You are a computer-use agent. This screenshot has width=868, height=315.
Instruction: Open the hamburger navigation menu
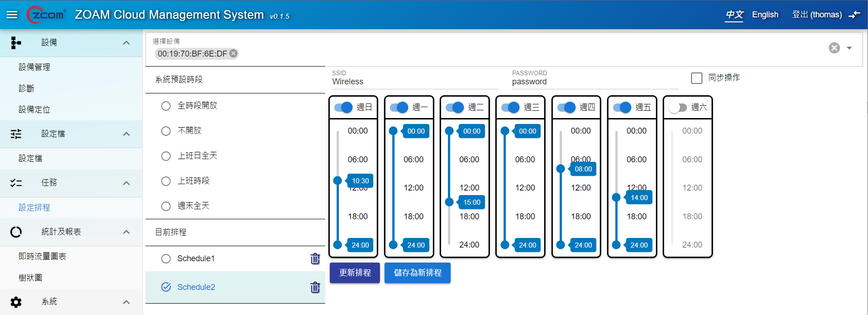point(12,15)
